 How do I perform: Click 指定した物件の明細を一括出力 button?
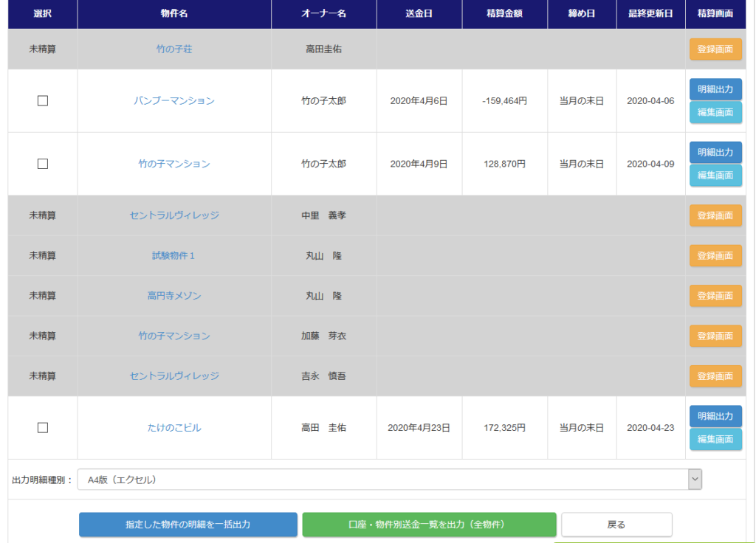coord(188,525)
